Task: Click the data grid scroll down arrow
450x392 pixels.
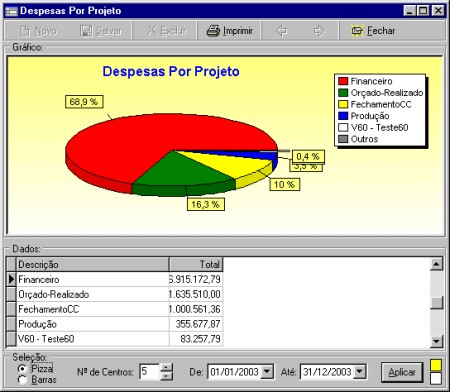Action: click(436, 341)
